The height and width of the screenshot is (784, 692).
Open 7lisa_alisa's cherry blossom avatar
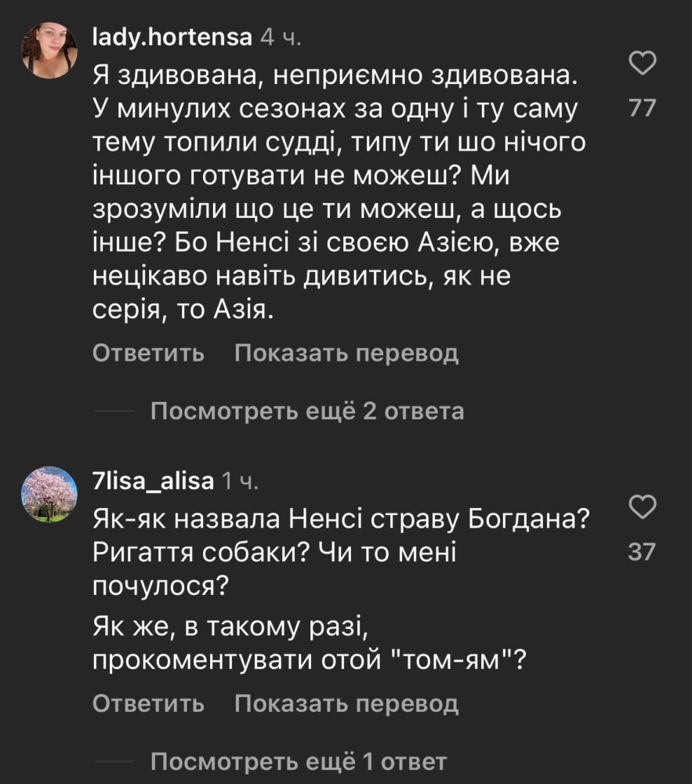point(49,493)
